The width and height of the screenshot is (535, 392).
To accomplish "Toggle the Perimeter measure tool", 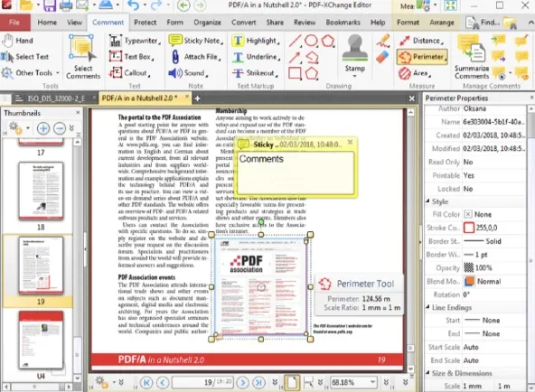I will [x=422, y=57].
